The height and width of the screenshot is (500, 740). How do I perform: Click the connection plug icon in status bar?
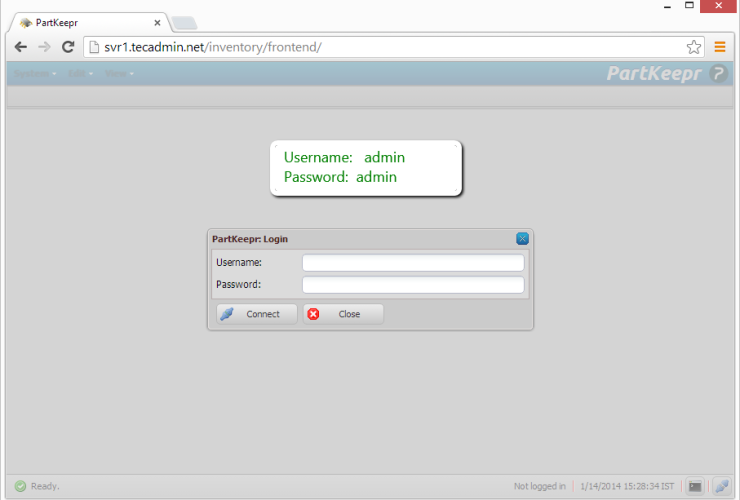tap(721, 486)
